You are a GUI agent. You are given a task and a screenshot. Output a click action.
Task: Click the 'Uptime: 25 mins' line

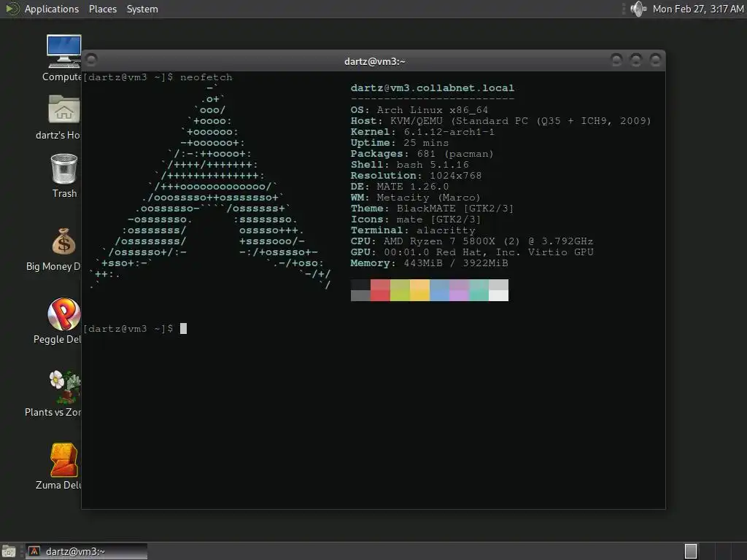coord(400,143)
